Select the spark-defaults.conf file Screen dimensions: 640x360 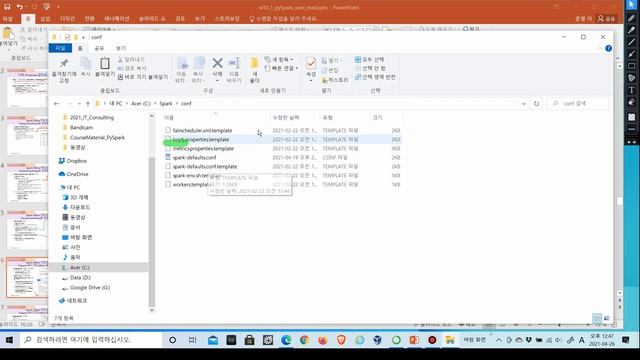coord(194,158)
